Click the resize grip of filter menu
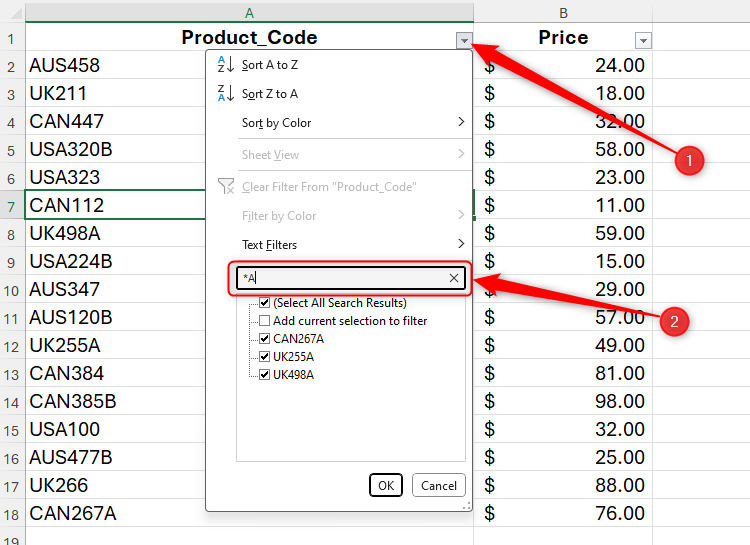 [465, 506]
